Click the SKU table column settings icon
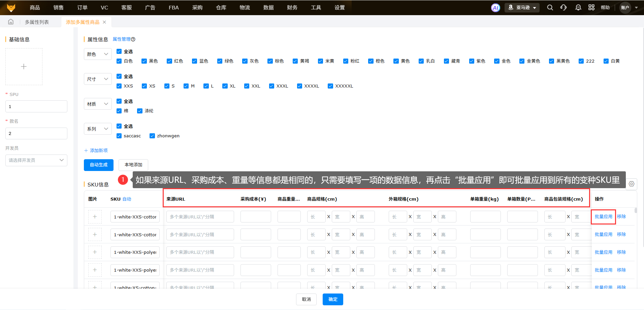 [632, 184]
